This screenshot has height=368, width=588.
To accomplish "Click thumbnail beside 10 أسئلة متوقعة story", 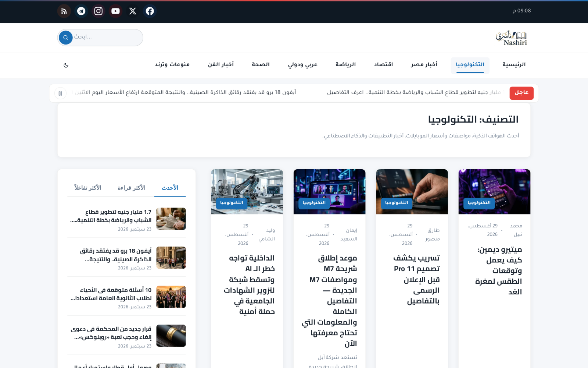I will [171, 297].
